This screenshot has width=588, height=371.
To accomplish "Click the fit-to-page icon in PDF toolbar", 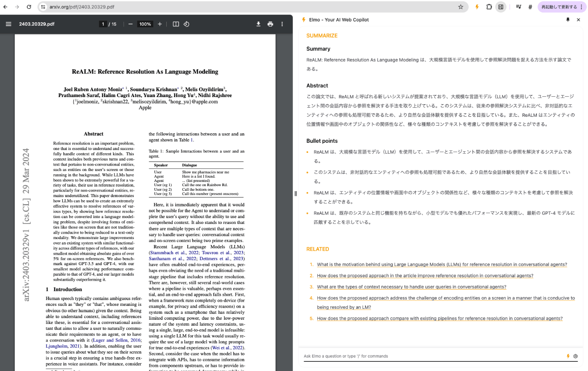I will coord(176,24).
